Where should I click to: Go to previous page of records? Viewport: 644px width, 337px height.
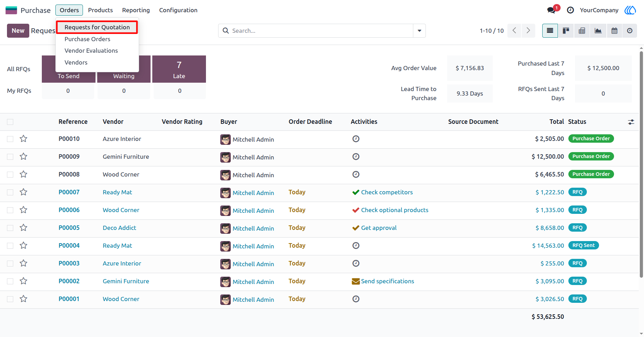coord(514,31)
